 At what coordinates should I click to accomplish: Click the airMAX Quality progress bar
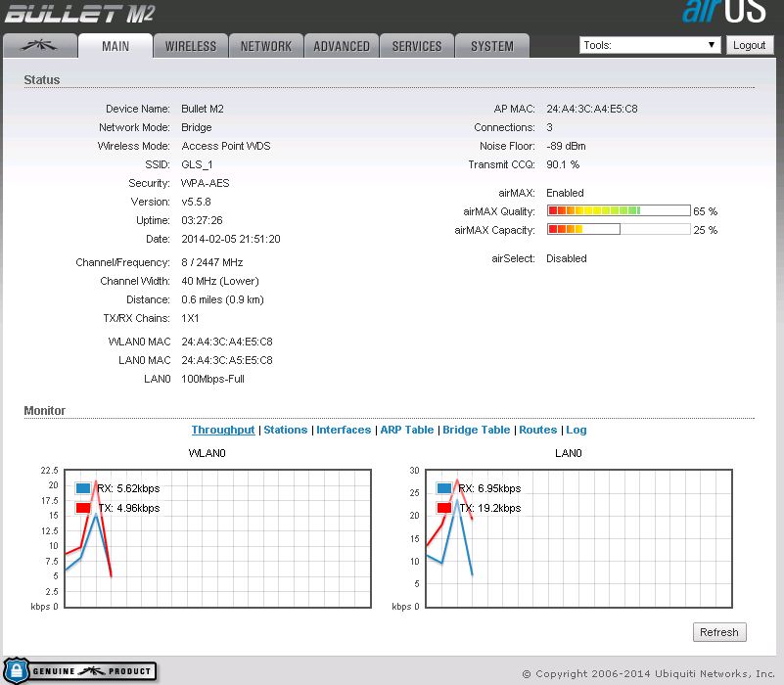[x=619, y=210]
